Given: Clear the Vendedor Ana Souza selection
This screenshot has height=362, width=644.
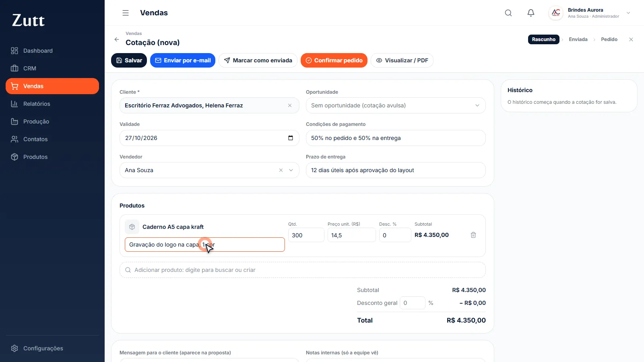Looking at the screenshot, I should [281, 170].
